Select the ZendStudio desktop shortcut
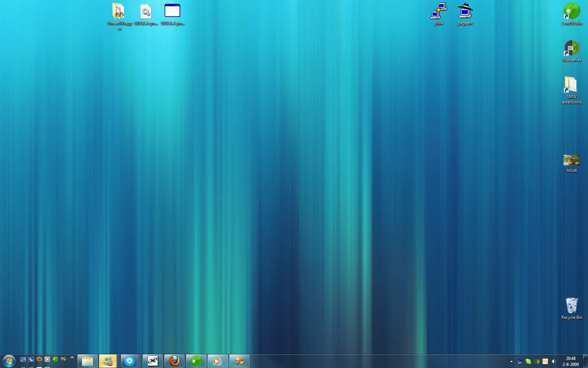 pyautogui.click(x=572, y=14)
